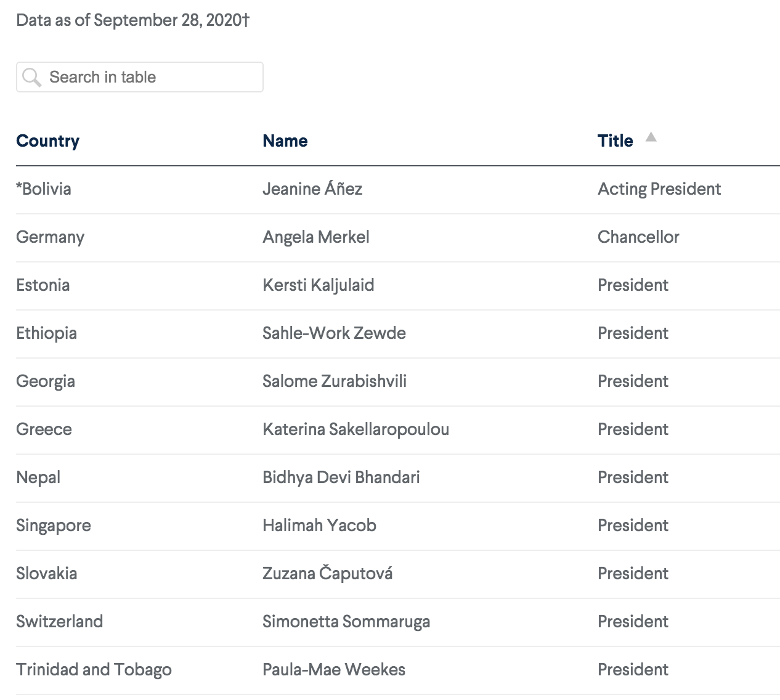
Task: Click the Angela Merkel name cell
Action: [315, 237]
